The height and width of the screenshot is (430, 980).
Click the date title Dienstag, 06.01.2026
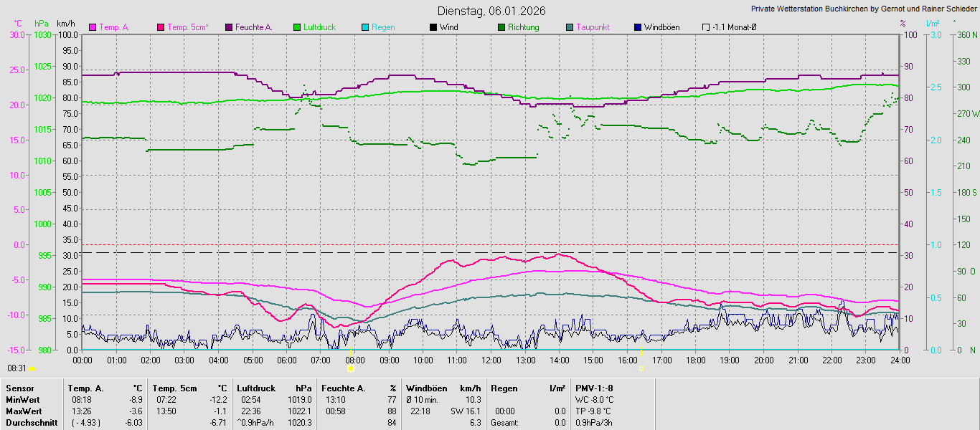click(491, 11)
